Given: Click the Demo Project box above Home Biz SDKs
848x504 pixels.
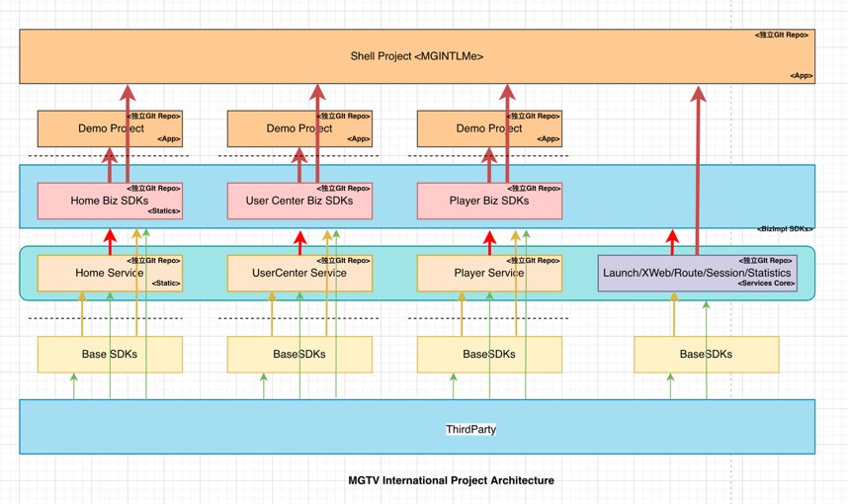Looking at the screenshot, I should 79,129.
